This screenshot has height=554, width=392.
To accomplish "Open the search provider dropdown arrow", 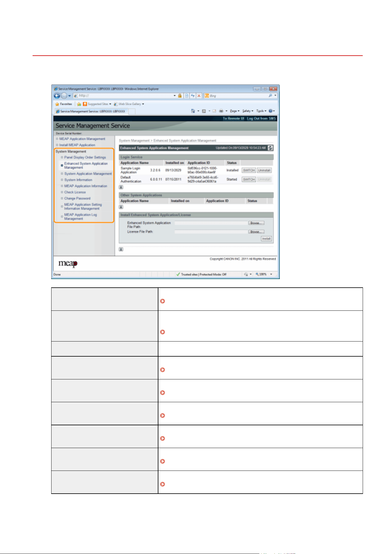I will (x=275, y=96).
